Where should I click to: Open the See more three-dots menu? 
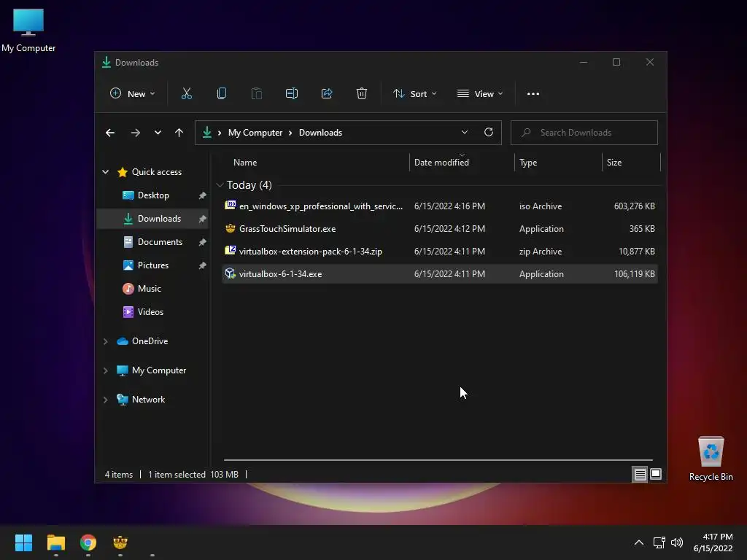(x=533, y=94)
